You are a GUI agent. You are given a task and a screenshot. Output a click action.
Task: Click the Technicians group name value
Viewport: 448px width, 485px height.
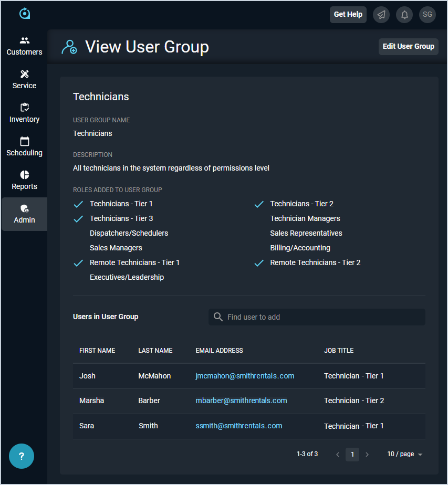(x=92, y=134)
